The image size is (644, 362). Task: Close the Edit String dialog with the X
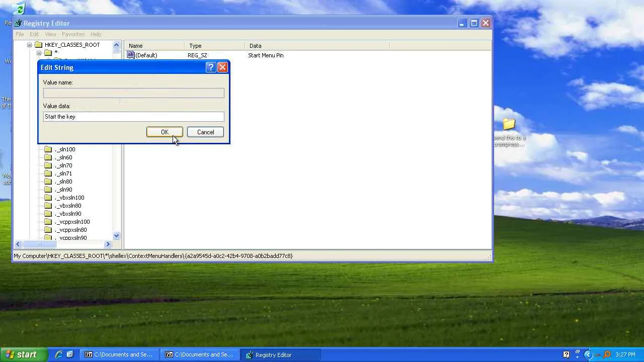pos(222,67)
